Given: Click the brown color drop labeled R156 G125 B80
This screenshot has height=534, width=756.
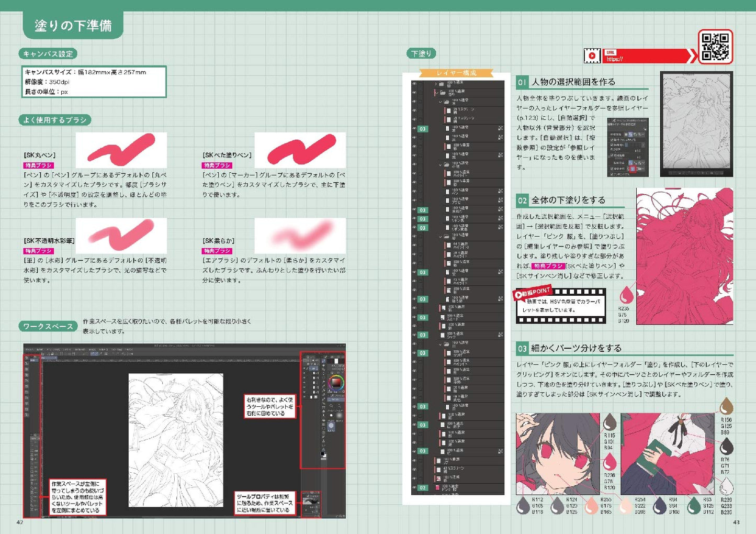Looking at the screenshot, I should tap(726, 406).
